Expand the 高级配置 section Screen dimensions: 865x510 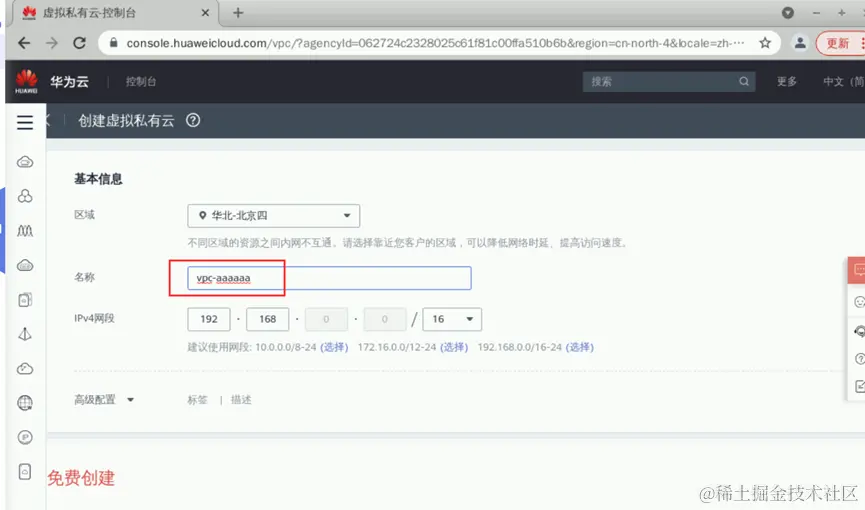104,400
